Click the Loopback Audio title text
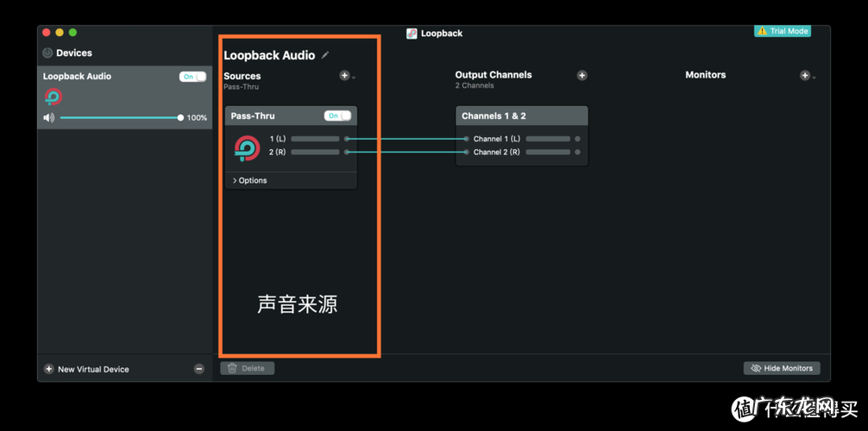 pyautogui.click(x=269, y=55)
